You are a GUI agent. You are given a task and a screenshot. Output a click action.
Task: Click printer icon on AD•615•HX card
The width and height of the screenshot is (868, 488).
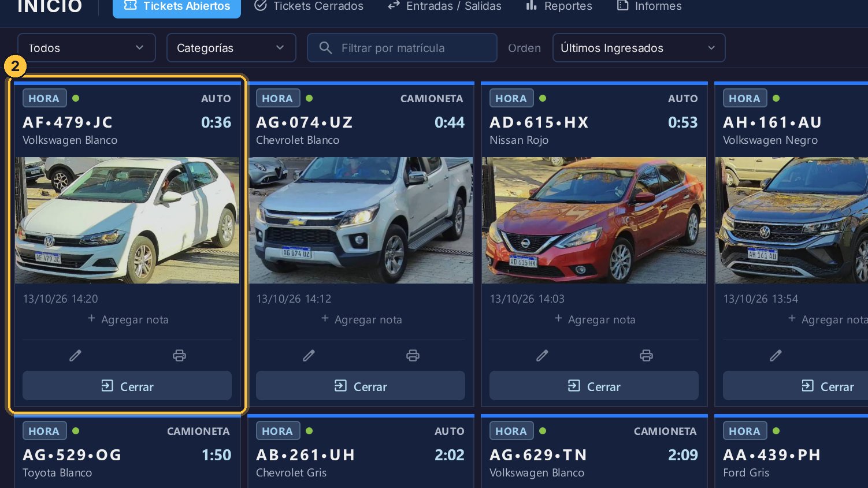coord(646,356)
